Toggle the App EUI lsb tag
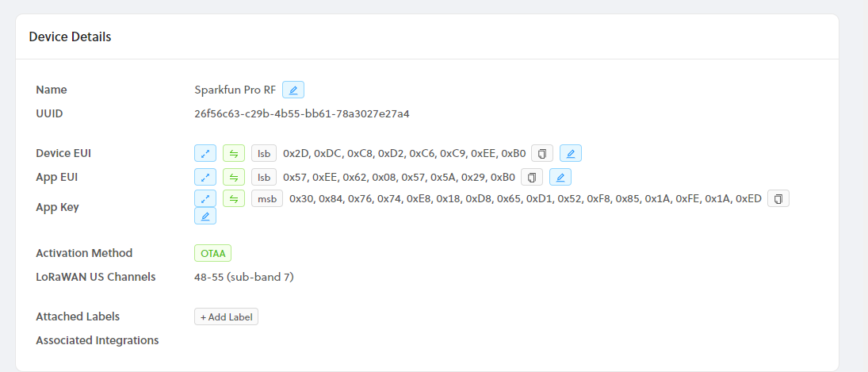Screen dimensions: 868x372 tap(264, 177)
